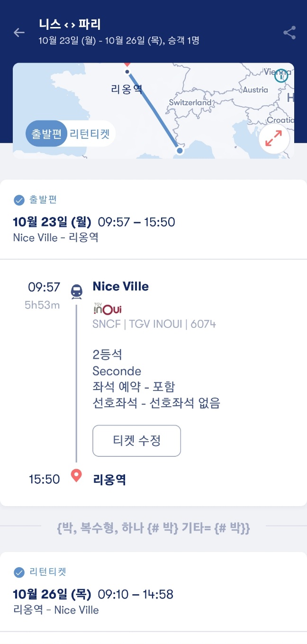Click the checkmark icon beside 리턴티켓
The height and width of the screenshot is (644, 307).
(18, 572)
